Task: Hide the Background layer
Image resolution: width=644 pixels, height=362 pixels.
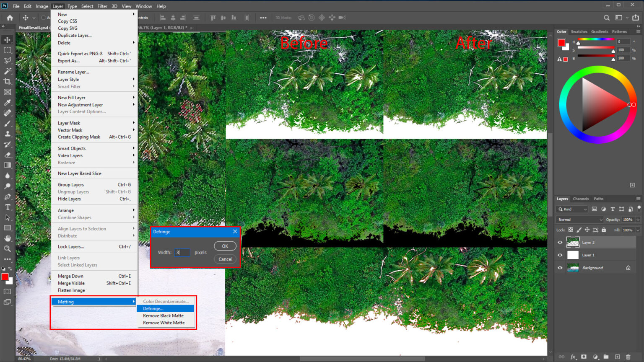Action: click(561, 267)
